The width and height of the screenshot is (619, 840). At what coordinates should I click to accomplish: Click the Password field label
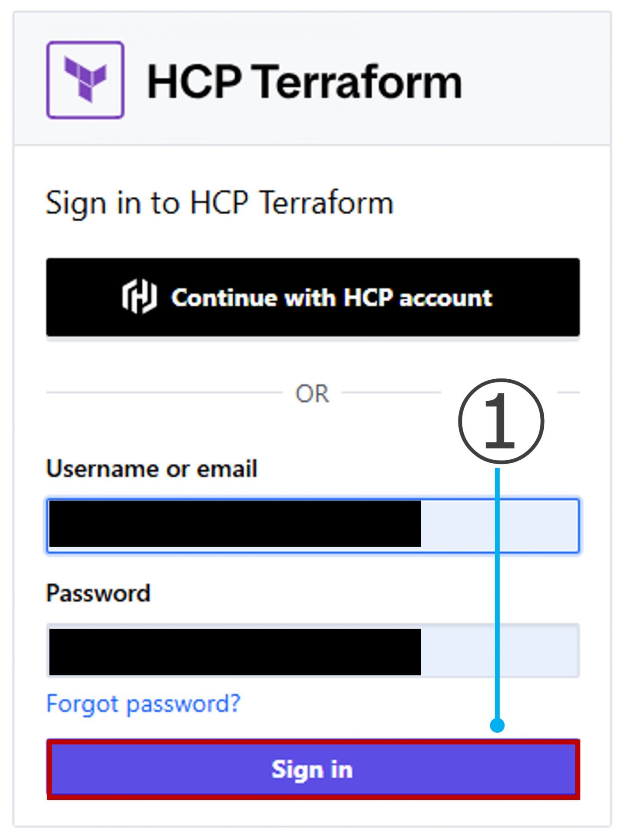coord(98,593)
